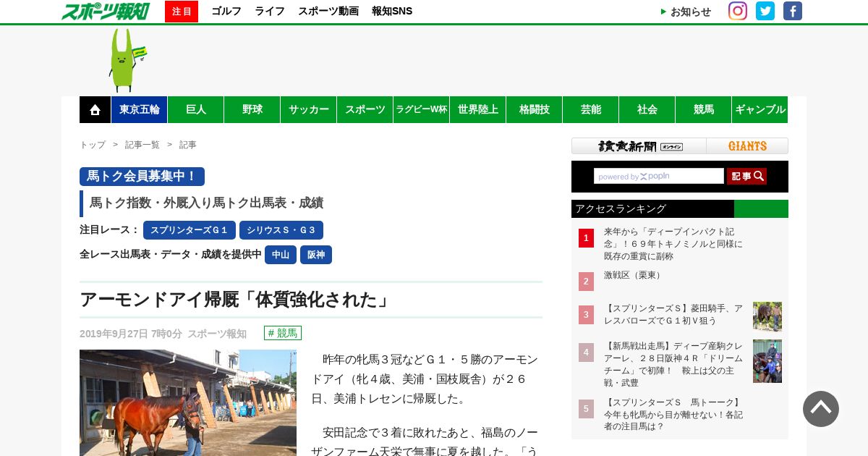Open ranking 4 新馬戦出走馬 article
868x456 pixels.
coord(673,364)
